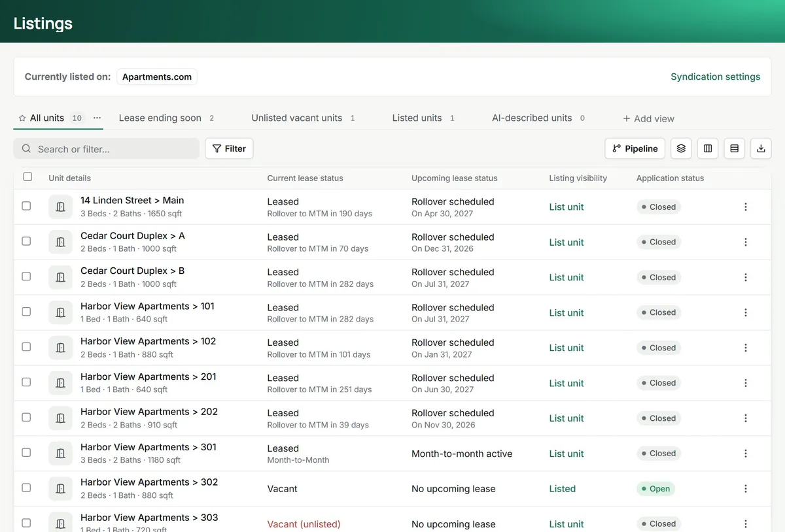Click the unit icon for Cedar Court Duplex A

60,242
